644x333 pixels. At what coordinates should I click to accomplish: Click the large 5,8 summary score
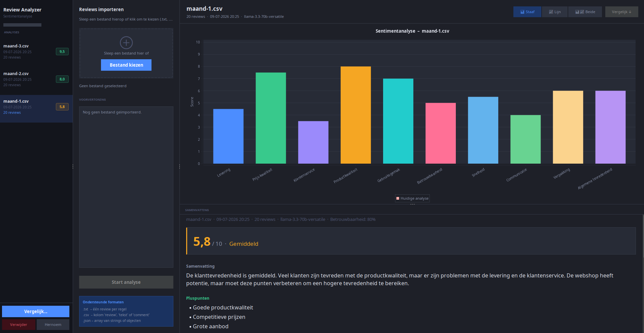tap(202, 241)
